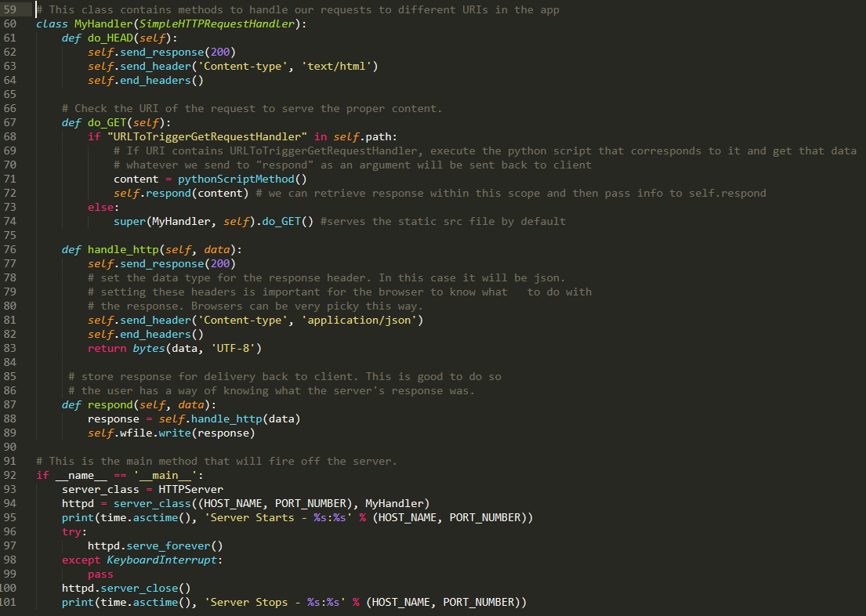Click do_HEAD method name

coord(110,38)
